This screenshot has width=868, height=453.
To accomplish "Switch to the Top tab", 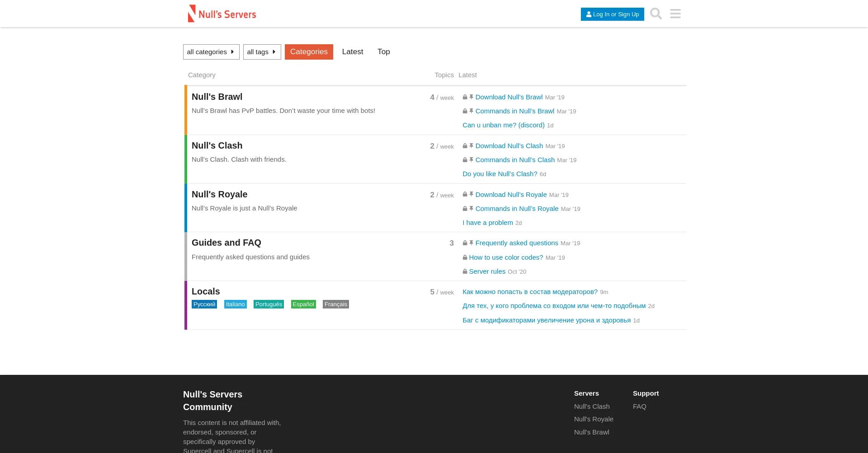I will coord(384,52).
